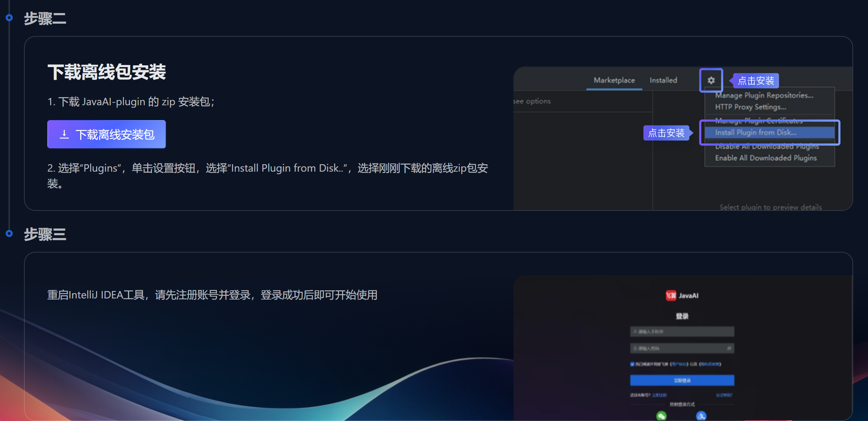Click the green WeChat login icon
The width and height of the screenshot is (868, 421).
pos(661,416)
